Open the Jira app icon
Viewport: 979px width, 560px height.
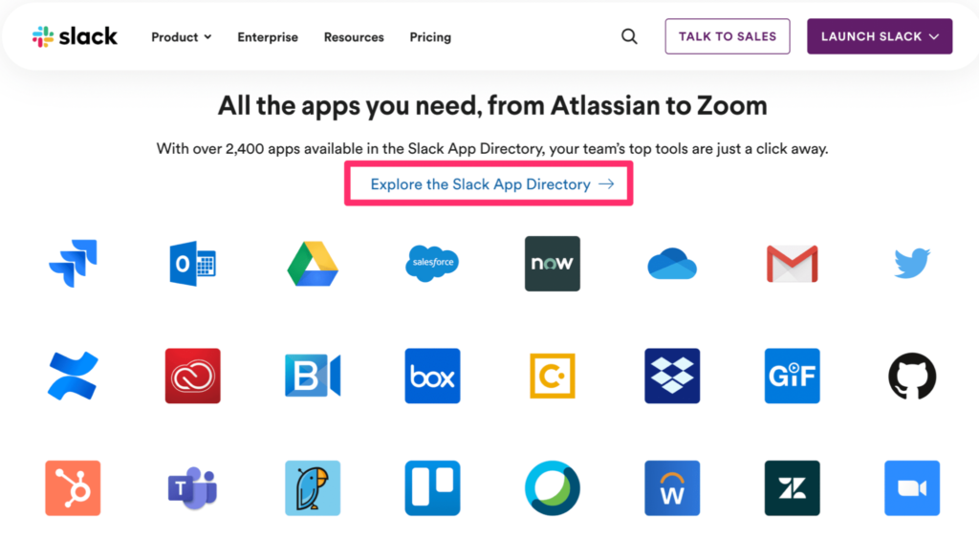[x=73, y=263]
